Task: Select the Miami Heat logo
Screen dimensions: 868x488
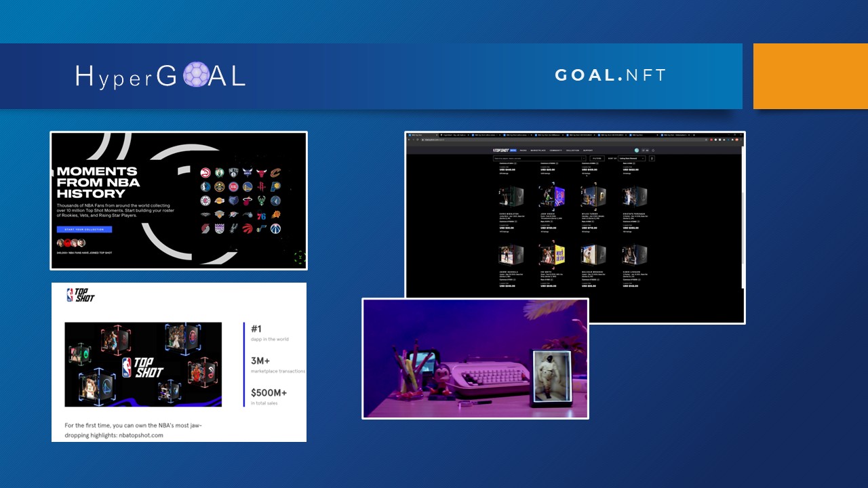Action: (x=248, y=201)
